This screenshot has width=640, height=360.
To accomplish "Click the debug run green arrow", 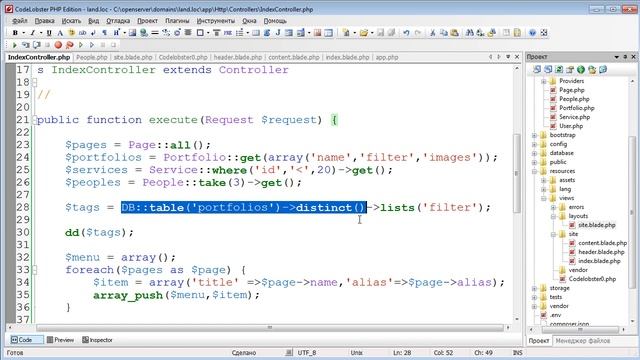I will click(x=15, y=45).
